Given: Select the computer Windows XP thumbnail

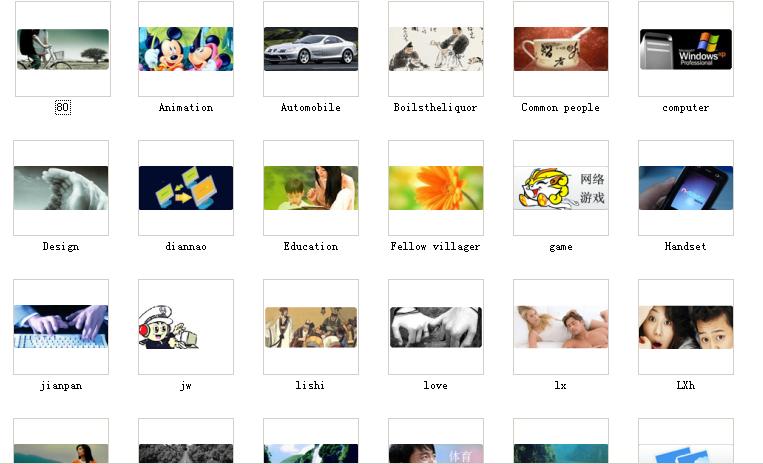Looking at the screenshot, I should [x=686, y=49].
